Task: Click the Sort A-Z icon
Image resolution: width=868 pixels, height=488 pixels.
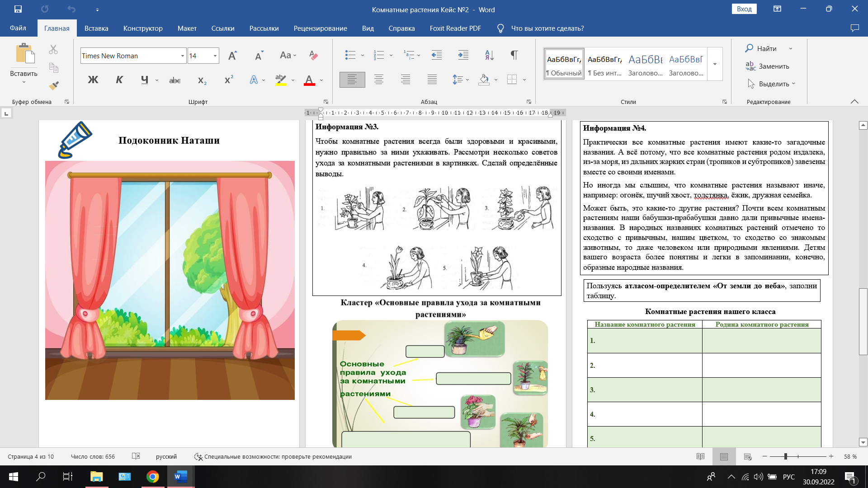Action: [489, 55]
